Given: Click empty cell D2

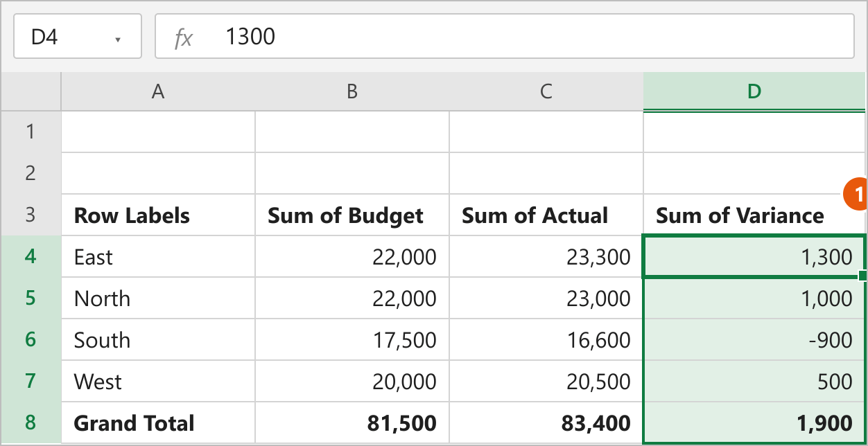Looking at the screenshot, I should pos(754,173).
